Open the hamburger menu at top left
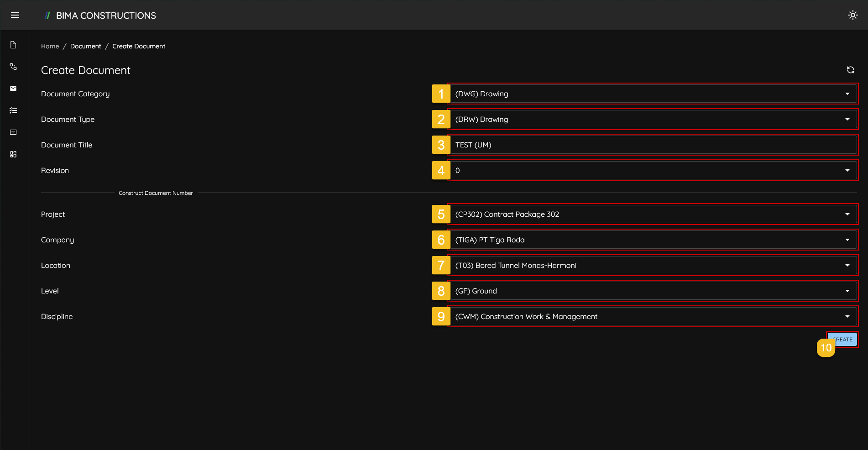868x450 pixels. pos(15,15)
